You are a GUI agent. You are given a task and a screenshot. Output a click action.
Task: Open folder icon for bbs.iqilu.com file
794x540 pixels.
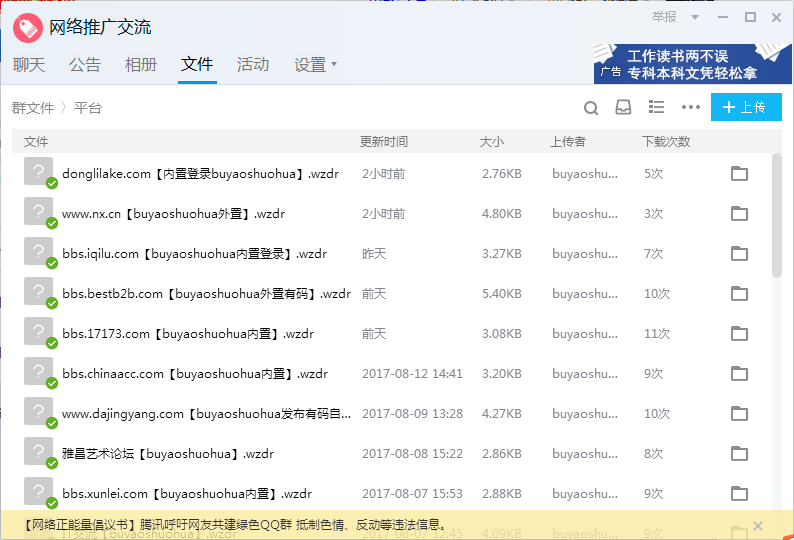739,254
